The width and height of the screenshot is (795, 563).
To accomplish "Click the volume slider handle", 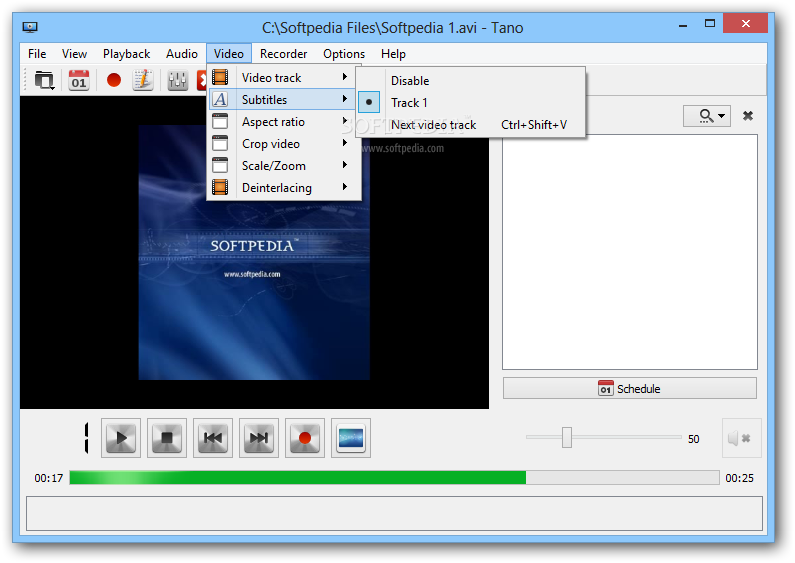I will pyautogui.click(x=567, y=437).
